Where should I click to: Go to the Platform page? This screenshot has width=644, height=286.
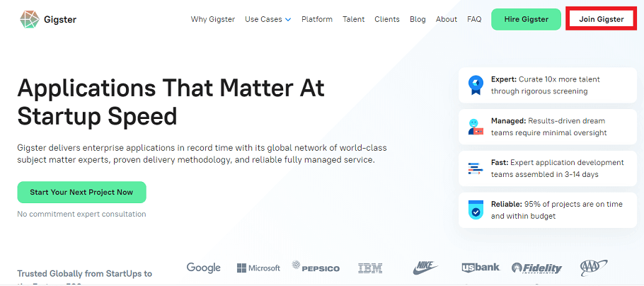pyautogui.click(x=317, y=19)
